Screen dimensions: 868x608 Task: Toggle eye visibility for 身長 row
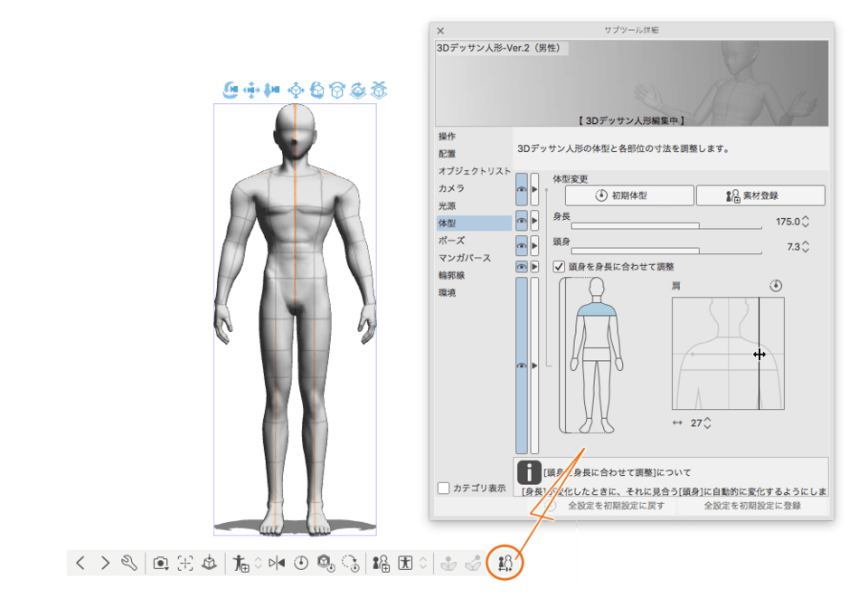(x=522, y=221)
